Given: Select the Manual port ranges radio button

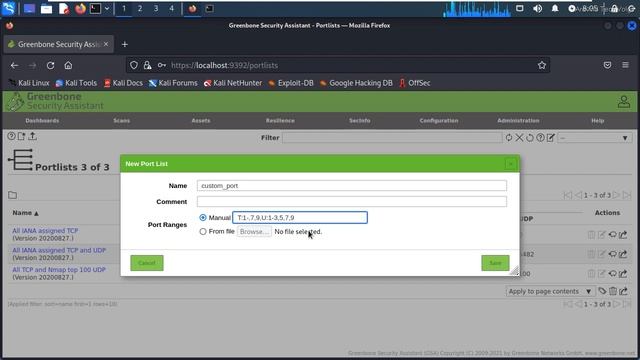Looking at the screenshot, I should (203, 218).
